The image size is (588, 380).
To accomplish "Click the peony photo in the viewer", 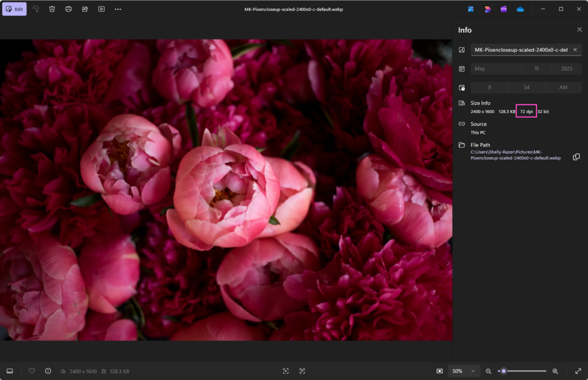I will coord(226,190).
